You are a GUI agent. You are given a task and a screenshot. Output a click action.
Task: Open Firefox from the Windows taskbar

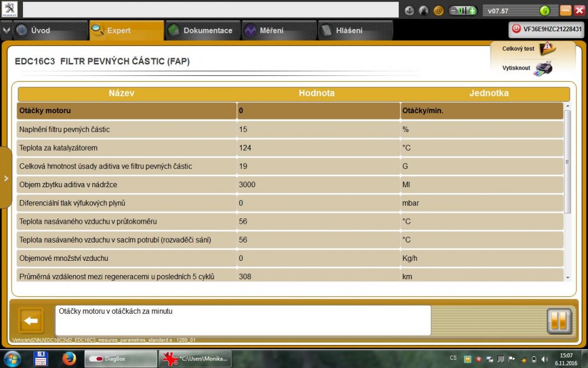coord(69,358)
